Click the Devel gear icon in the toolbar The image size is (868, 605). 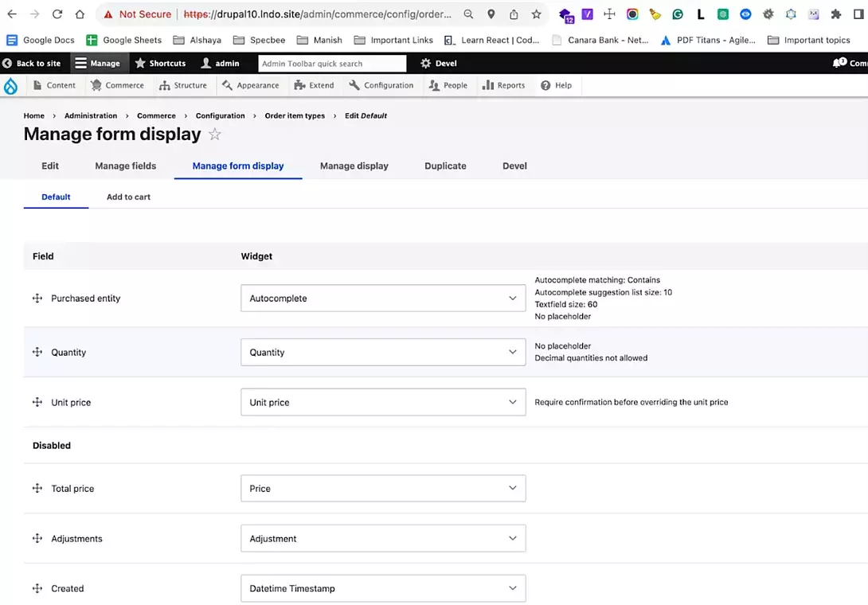[427, 63]
